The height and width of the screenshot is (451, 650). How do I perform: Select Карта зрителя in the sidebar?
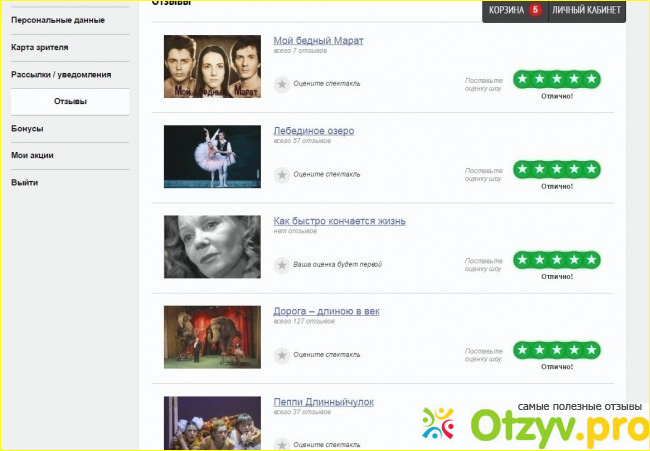pyautogui.click(x=40, y=47)
